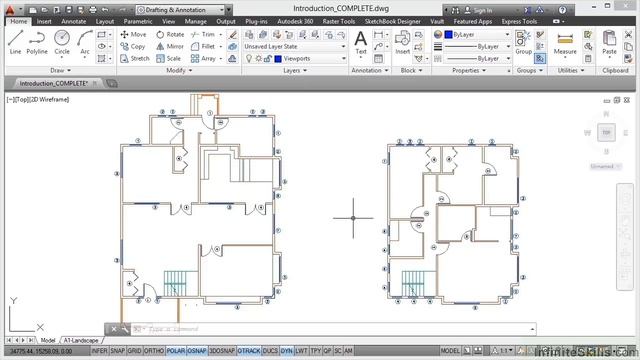Toggle DYN dynamic input
Viewport: 640px width, 360px height.
tap(287, 351)
